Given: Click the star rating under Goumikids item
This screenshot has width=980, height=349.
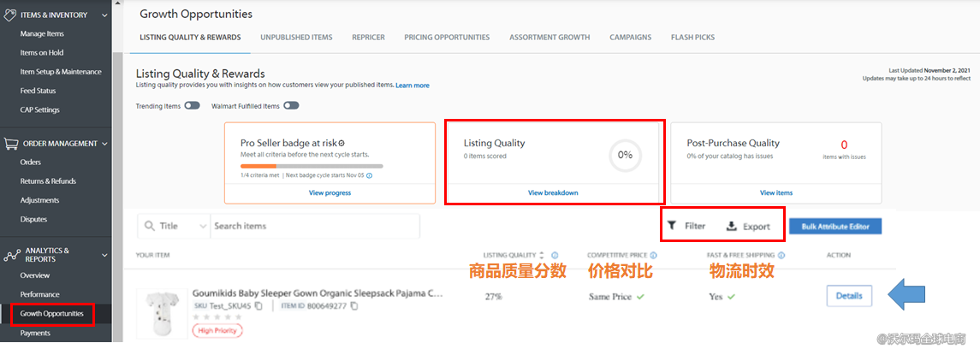Looking at the screenshot, I should [217, 317].
